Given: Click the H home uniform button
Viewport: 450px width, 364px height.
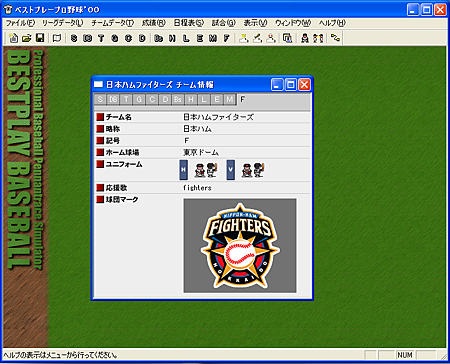Looking at the screenshot, I should 183,170.
